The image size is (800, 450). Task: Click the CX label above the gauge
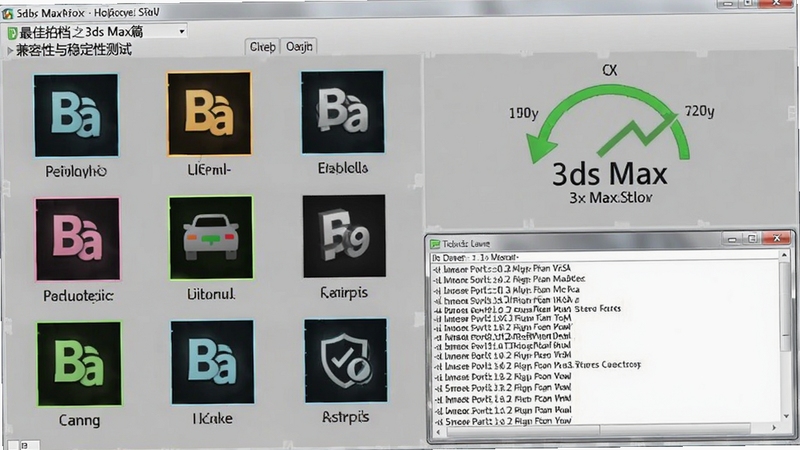click(610, 70)
